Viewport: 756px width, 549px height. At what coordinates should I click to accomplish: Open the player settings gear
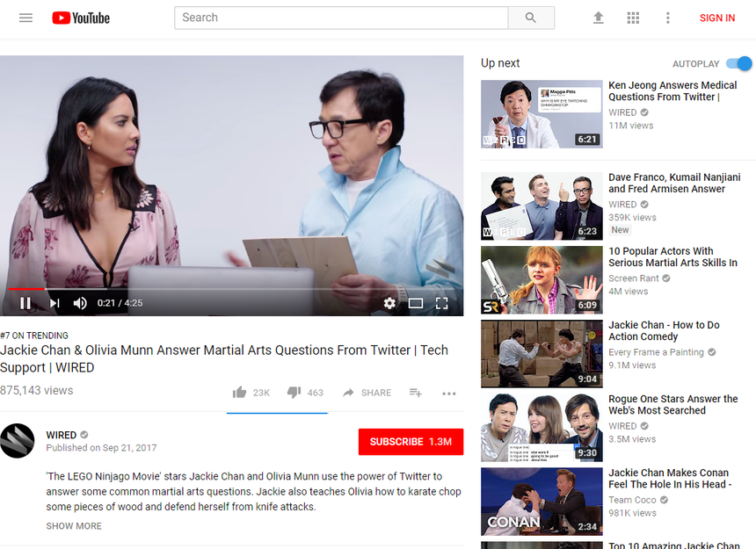click(389, 303)
